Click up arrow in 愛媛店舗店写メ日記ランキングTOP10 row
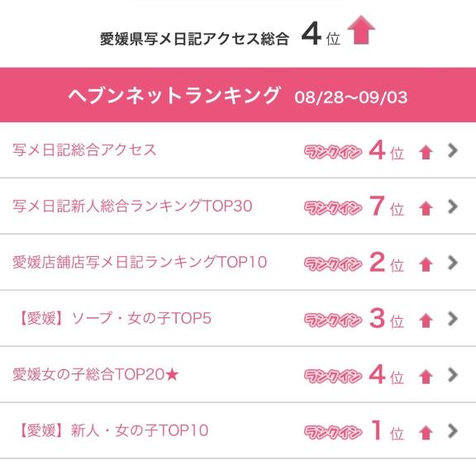This screenshot has height=461, width=476. point(426,264)
